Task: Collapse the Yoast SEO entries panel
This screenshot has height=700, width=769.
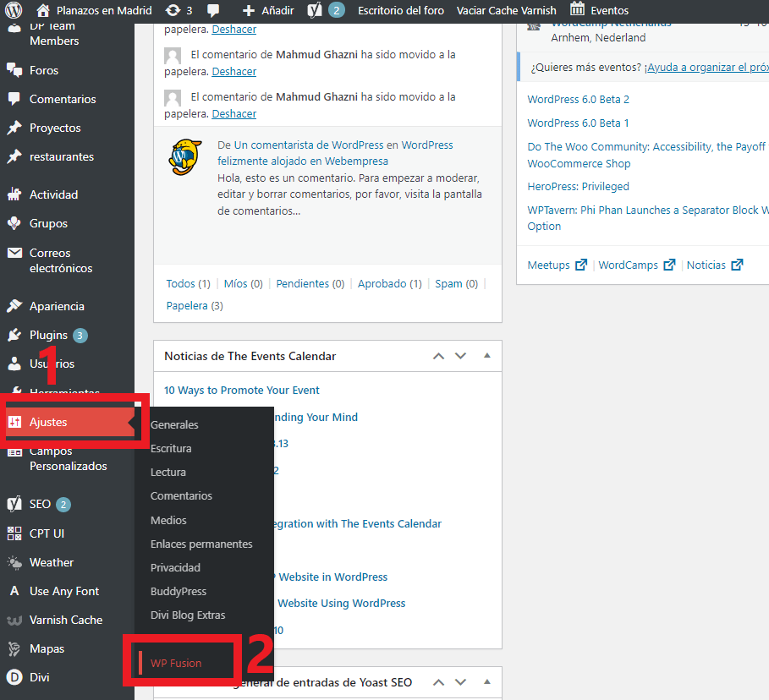Action: tap(487, 682)
